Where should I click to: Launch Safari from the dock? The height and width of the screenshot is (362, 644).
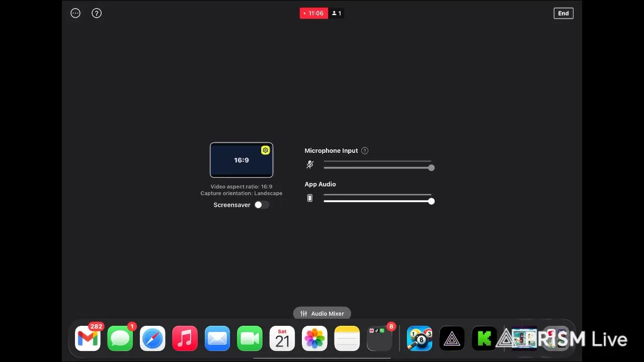coord(152,339)
